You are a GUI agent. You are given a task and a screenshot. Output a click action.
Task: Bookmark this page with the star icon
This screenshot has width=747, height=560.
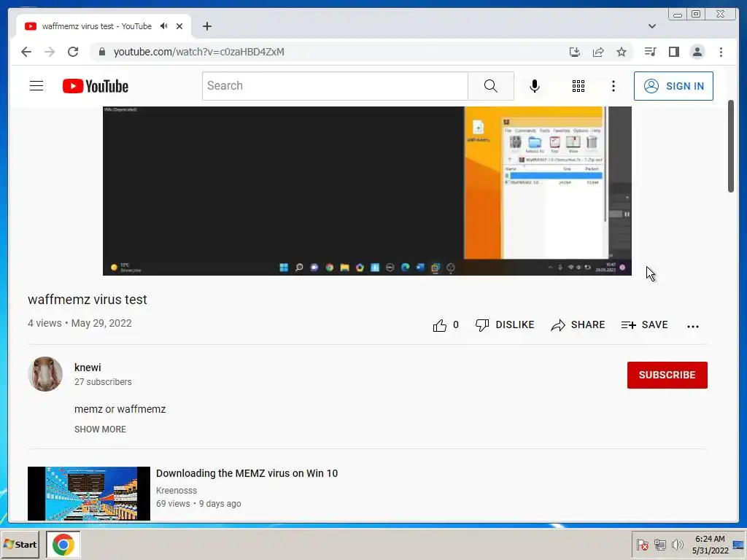coord(622,52)
